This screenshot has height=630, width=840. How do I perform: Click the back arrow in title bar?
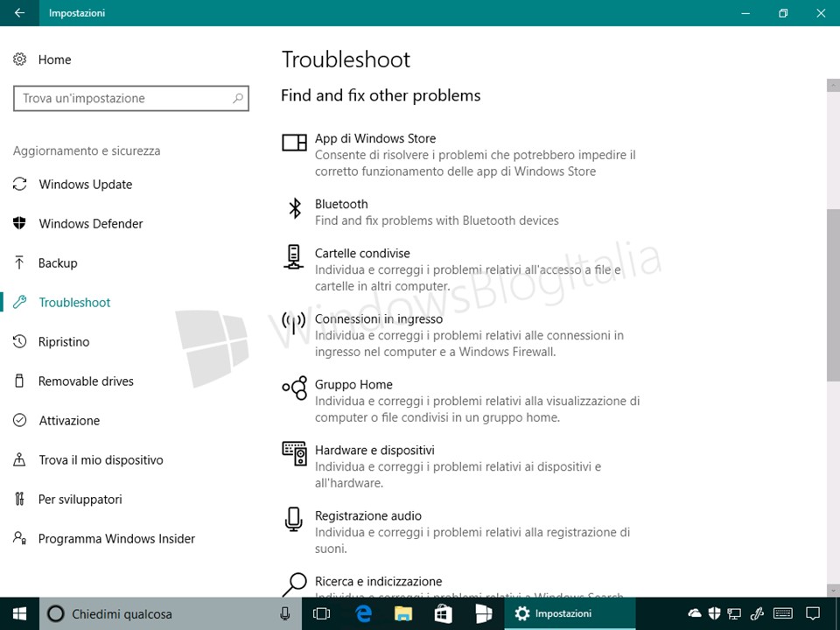coord(19,13)
